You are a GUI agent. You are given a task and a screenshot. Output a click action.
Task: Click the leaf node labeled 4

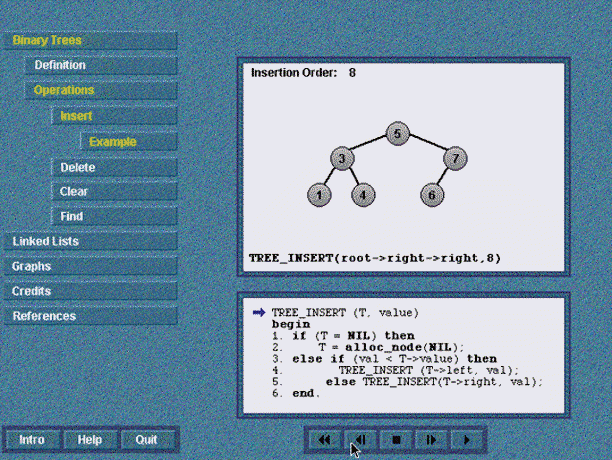(363, 195)
